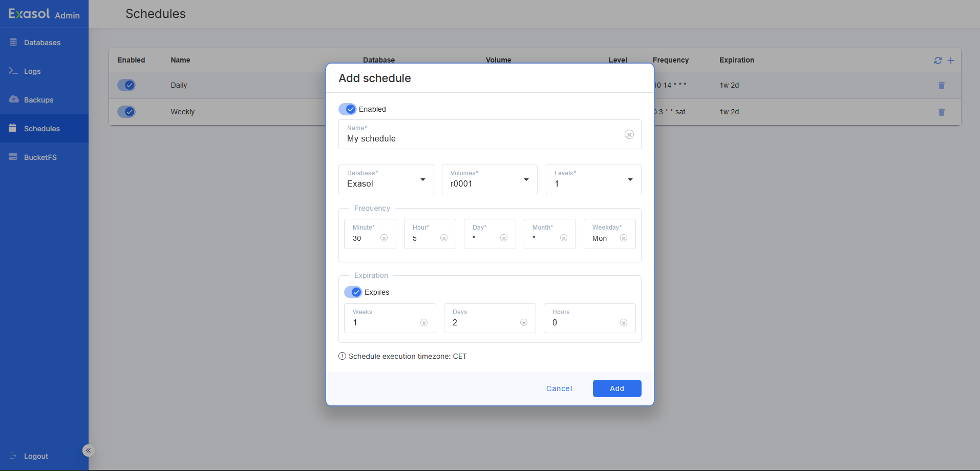The height and width of the screenshot is (471, 980).
Task: Collapse the sidebar with chevron icon
Action: tap(89, 450)
